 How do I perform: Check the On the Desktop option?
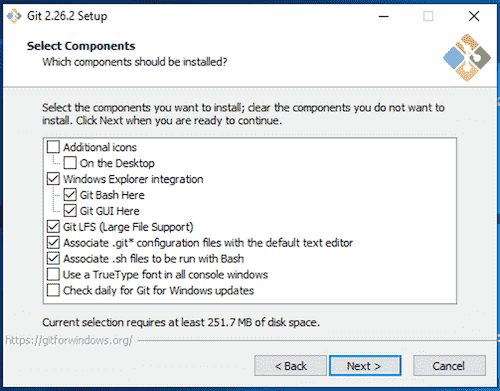click(70, 163)
